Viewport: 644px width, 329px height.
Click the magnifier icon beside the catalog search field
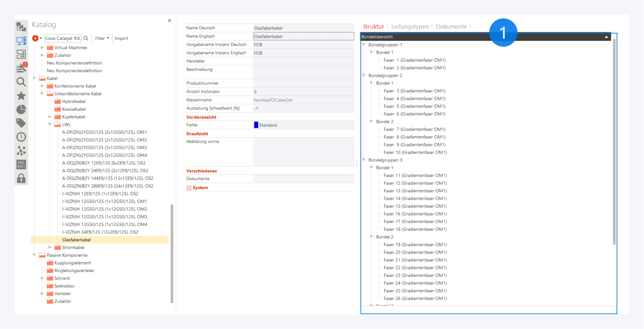pyautogui.click(x=86, y=39)
